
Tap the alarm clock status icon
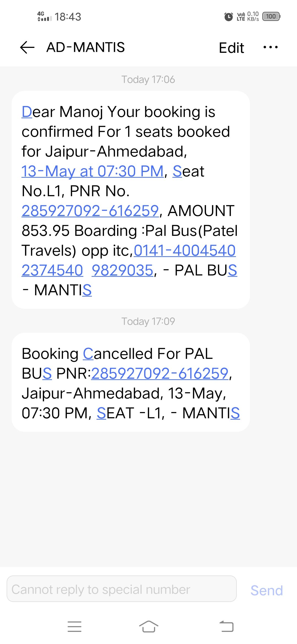(x=229, y=17)
